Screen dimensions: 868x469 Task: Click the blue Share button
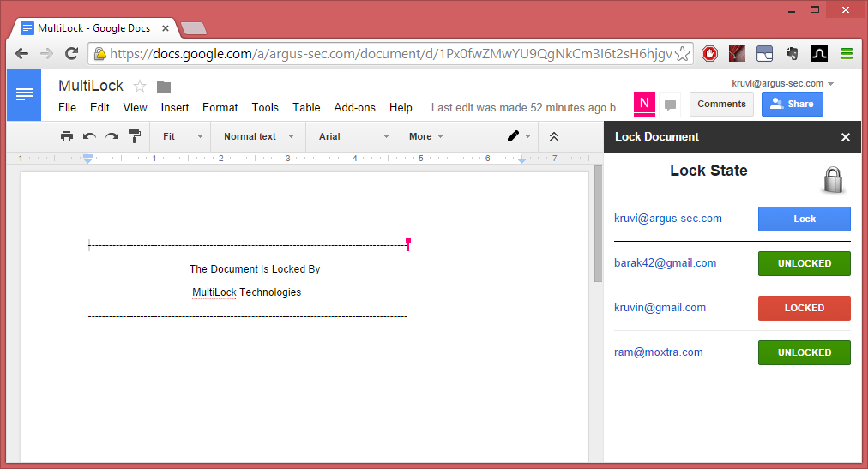(793, 104)
